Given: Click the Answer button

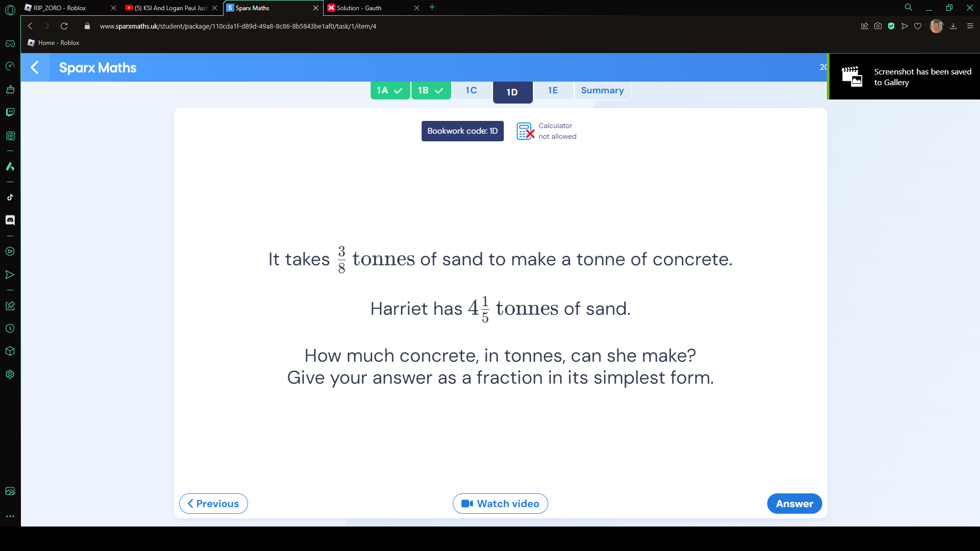Looking at the screenshot, I should 794,503.
